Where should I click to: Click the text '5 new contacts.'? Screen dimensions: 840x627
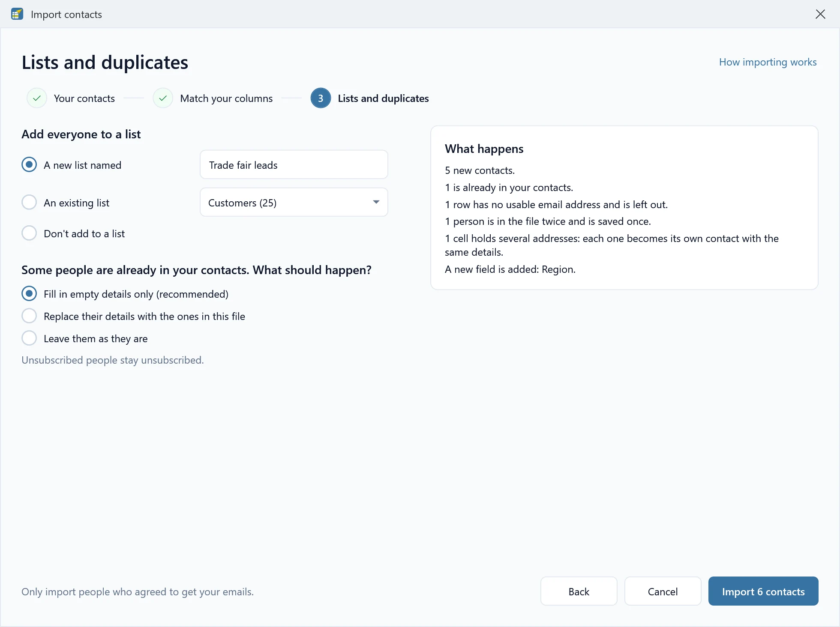[x=480, y=170]
